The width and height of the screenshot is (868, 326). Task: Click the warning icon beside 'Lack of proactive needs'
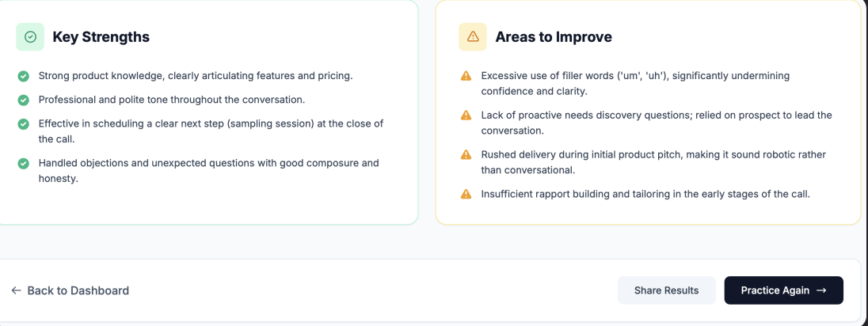click(x=466, y=116)
